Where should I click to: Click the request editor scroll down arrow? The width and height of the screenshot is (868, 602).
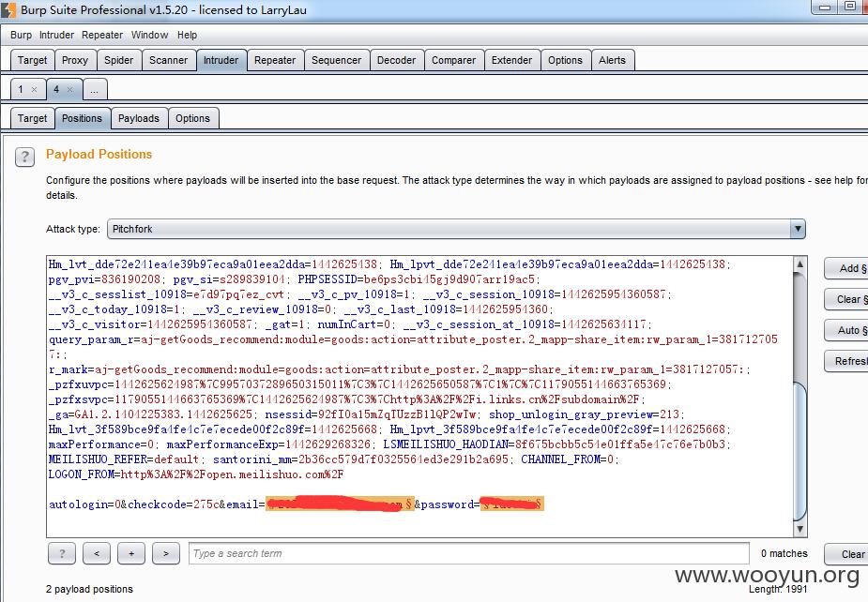coord(799,529)
